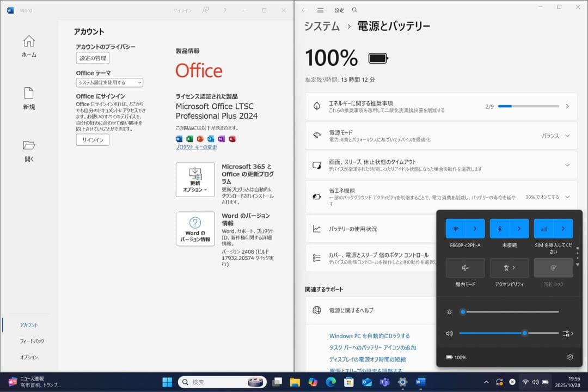Open the プロダクトキーの変更 link
This screenshot has width=588, height=392.
196,146
